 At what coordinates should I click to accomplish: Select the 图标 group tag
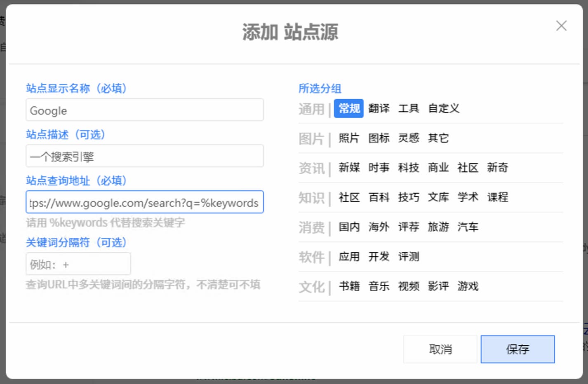coord(379,138)
